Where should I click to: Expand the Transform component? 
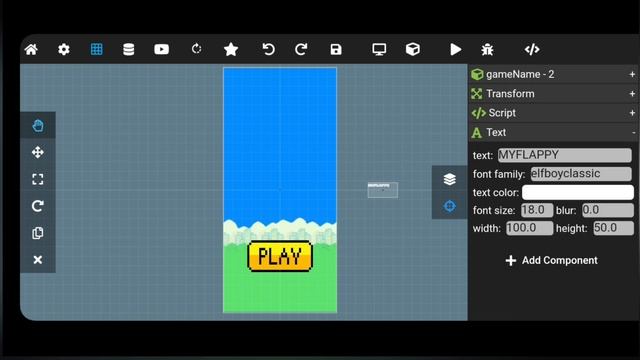pyautogui.click(x=553, y=94)
